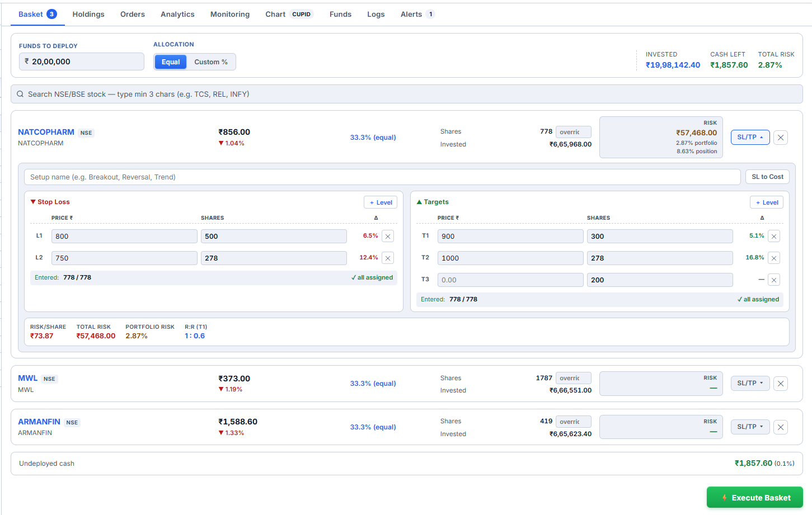Viewport: 812px width, 515px height.
Task: Remove ARMANFIN from the basket
Action: (781, 427)
